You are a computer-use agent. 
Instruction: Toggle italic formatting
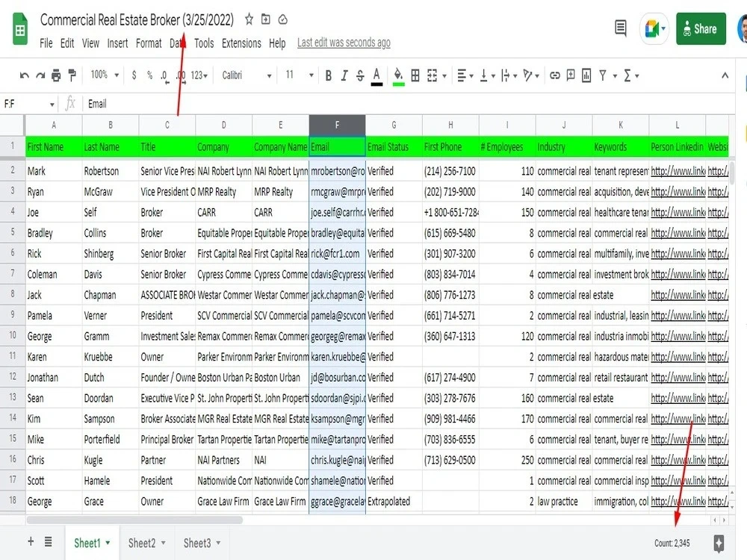(344, 75)
